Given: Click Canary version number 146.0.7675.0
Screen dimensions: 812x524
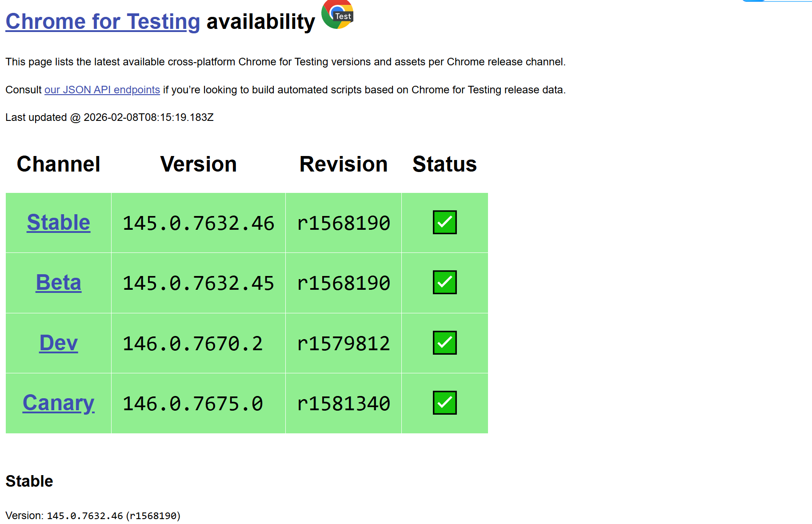Looking at the screenshot, I should tap(192, 404).
